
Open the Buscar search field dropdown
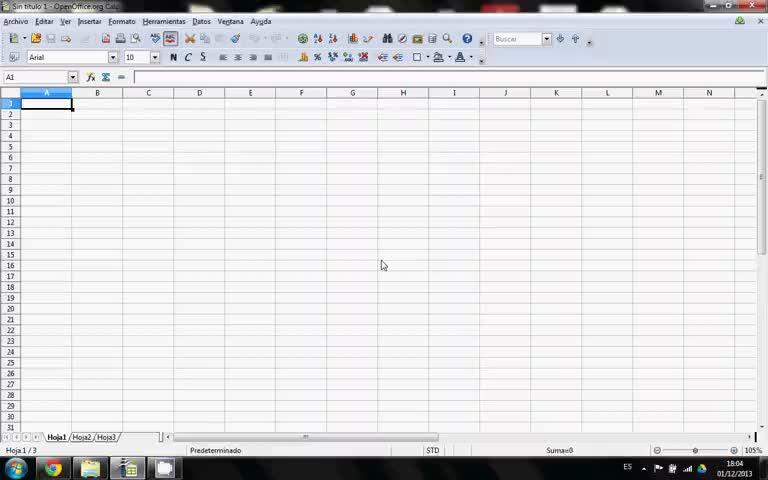(x=547, y=39)
